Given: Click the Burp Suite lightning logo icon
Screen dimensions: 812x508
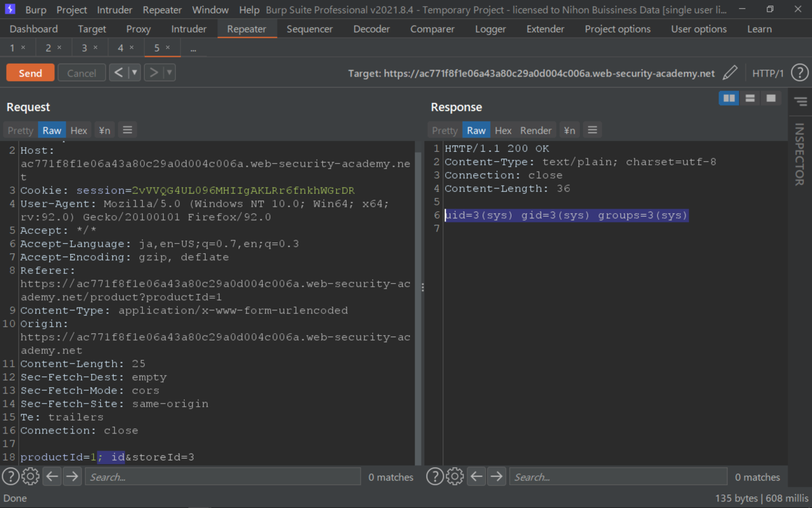Looking at the screenshot, I should 10,9.
